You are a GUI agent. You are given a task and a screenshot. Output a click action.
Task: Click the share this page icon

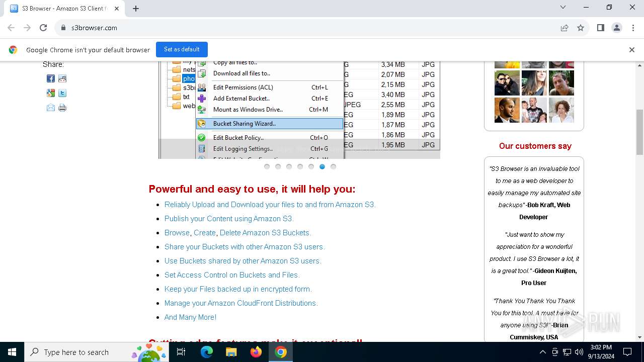(565, 28)
